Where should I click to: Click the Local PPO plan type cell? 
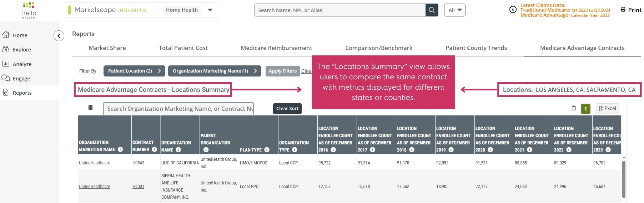coord(249,186)
